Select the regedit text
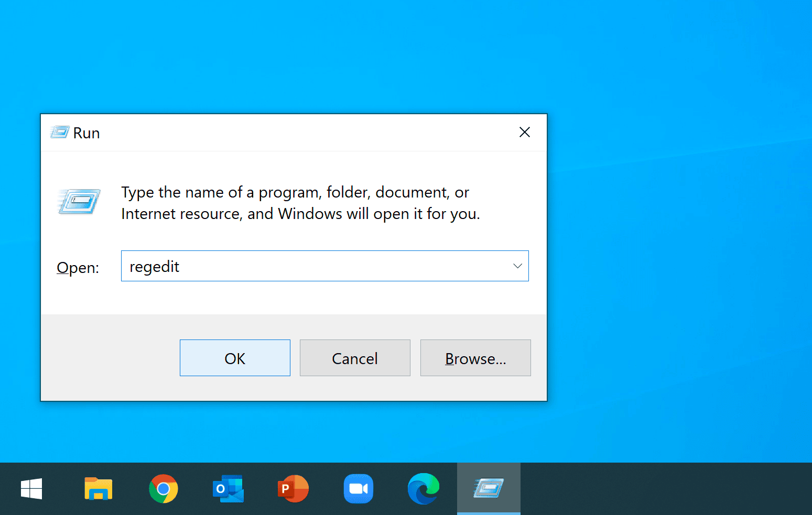Screen dimensions: 812x515 154,266
